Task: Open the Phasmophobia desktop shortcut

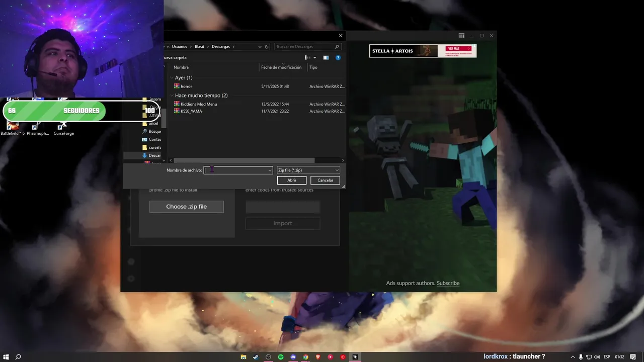Action: point(38,128)
